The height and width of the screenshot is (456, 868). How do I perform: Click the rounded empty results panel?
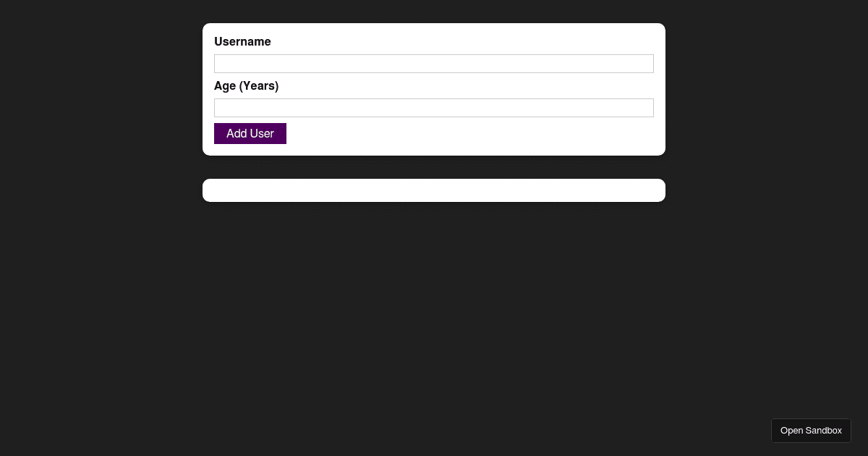pos(434,190)
